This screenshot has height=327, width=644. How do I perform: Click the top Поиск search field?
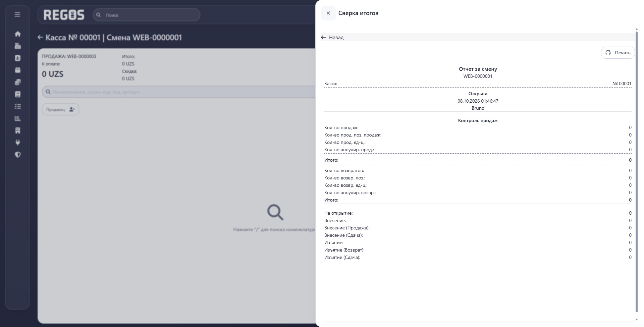click(x=147, y=15)
